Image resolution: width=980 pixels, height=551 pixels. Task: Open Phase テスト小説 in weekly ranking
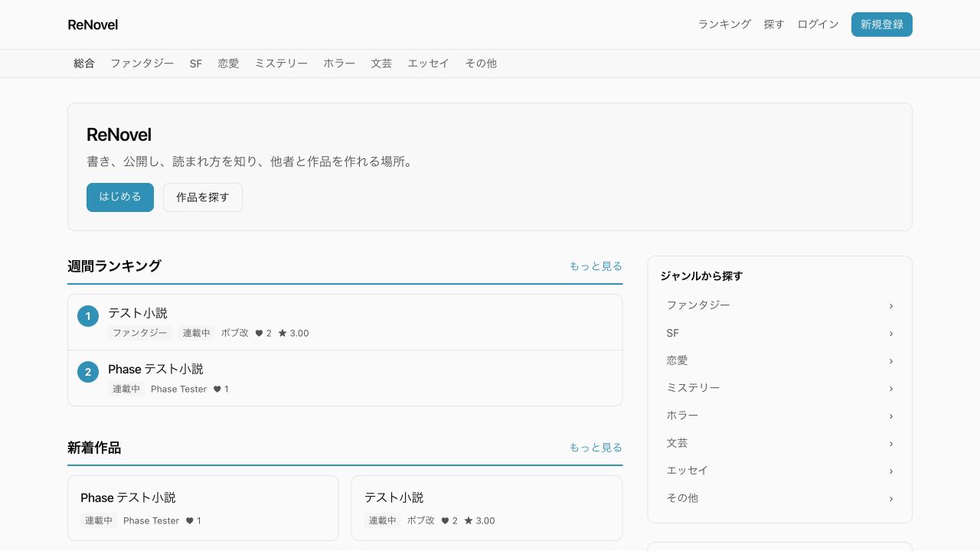click(156, 369)
